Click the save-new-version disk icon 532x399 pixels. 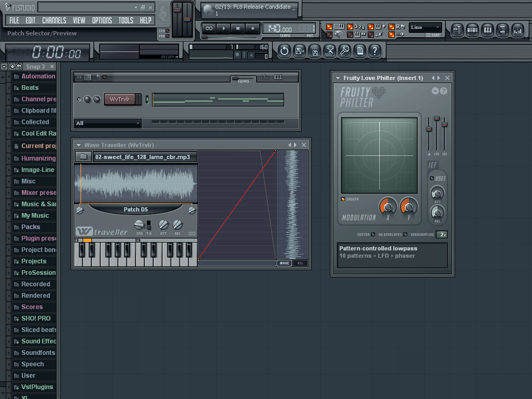click(x=300, y=51)
